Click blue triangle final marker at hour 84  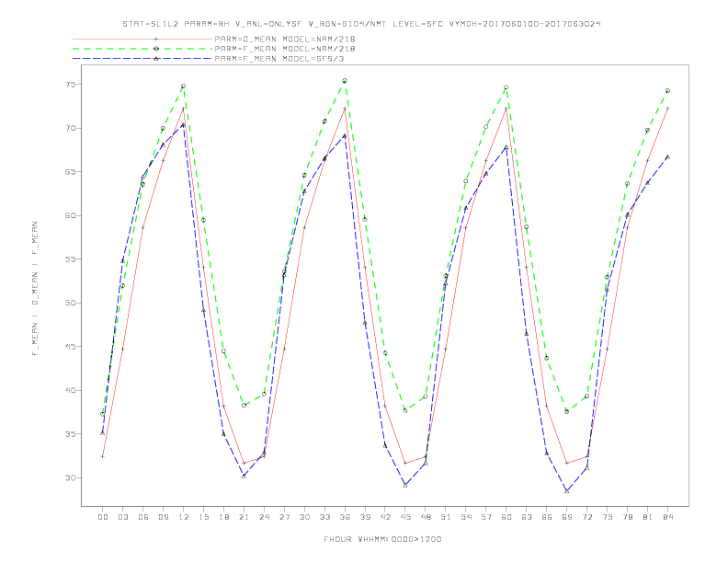667,157
